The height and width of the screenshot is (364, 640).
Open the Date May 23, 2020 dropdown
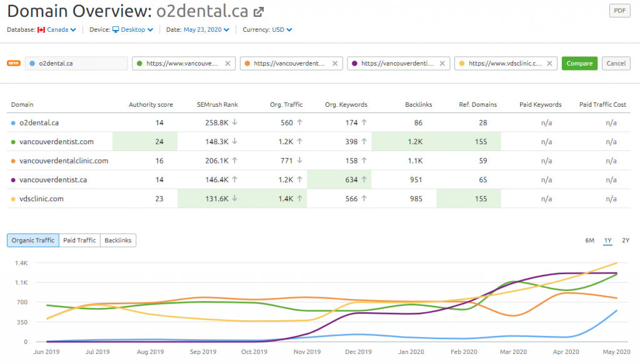[x=206, y=30]
